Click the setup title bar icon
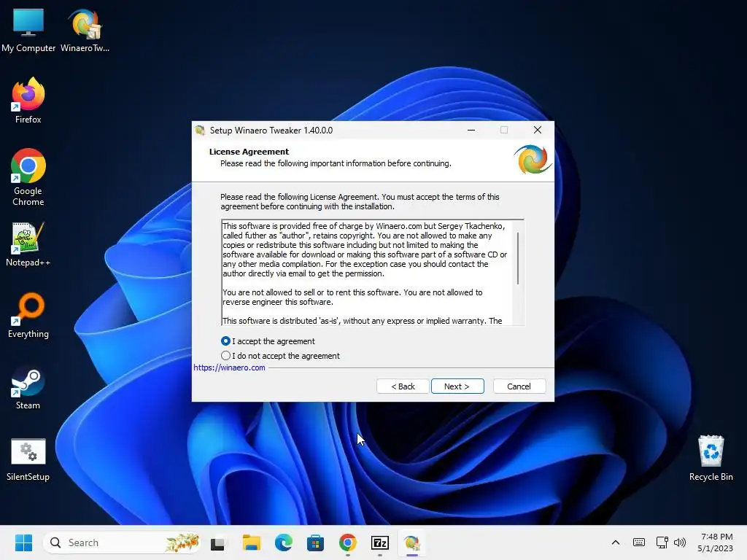 tap(200, 130)
